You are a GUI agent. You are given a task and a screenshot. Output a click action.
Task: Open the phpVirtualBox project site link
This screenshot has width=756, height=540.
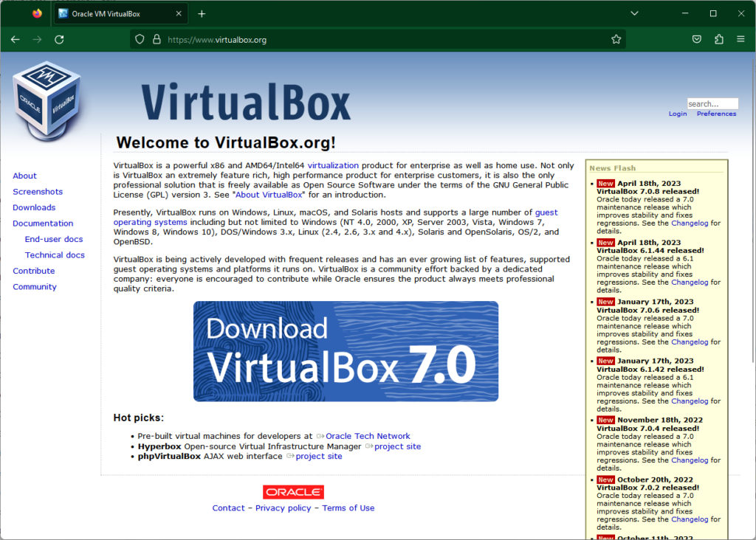coord(319,457)
